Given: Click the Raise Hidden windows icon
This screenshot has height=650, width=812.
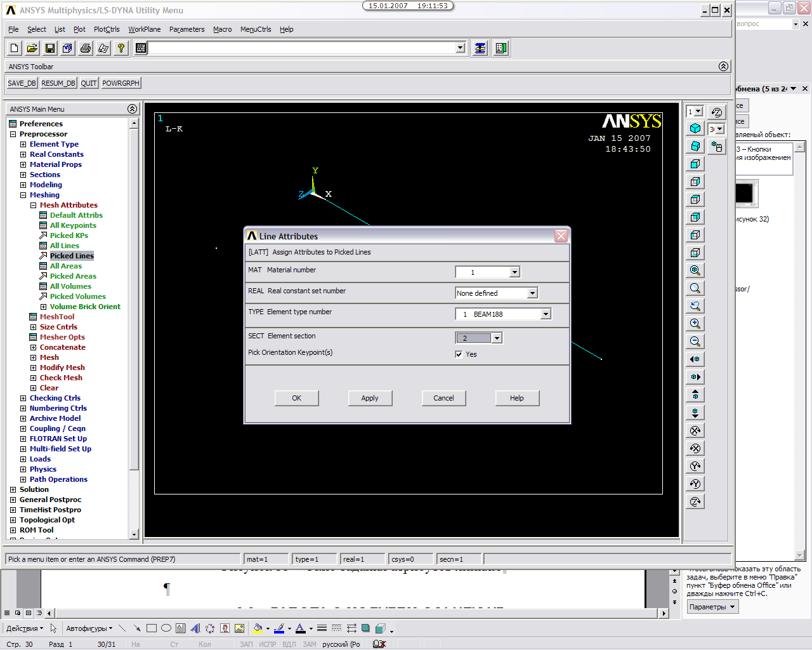Looking at the screenshot, I should click(x=480, y=48).
